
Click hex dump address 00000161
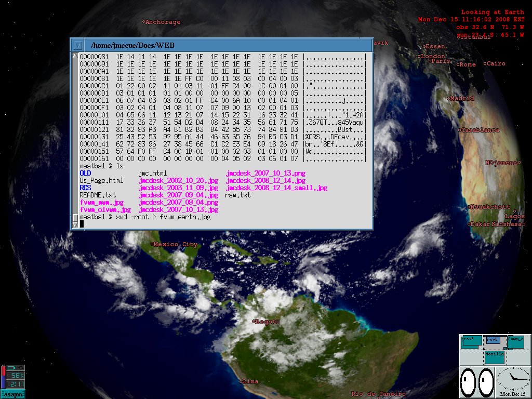point(94,158)
